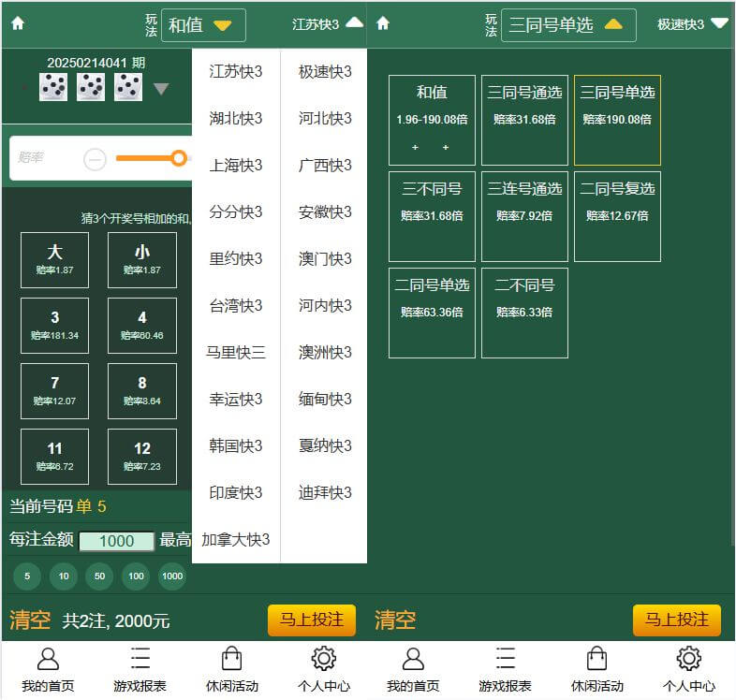The width and height of the screenshot is (736, 700).
Task: Open 游戏报表 in the left panel's bottom bar
Action: (x=140, y=670)
